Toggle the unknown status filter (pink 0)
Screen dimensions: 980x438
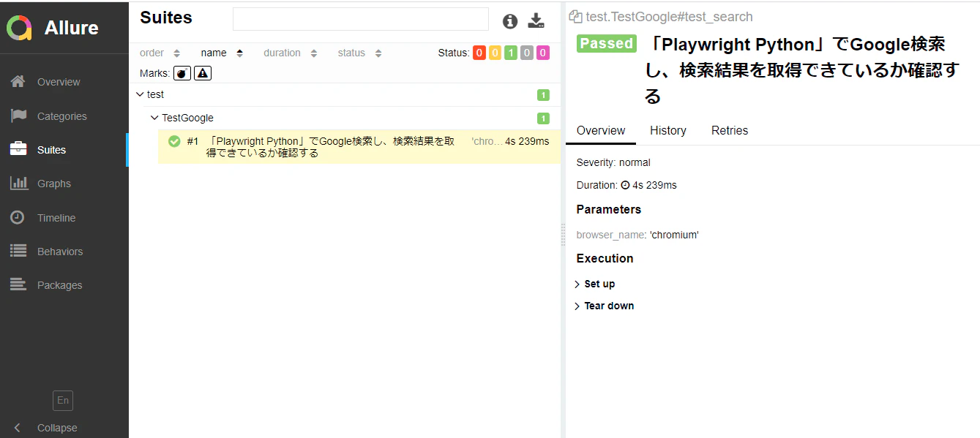[x=543, y=53]
